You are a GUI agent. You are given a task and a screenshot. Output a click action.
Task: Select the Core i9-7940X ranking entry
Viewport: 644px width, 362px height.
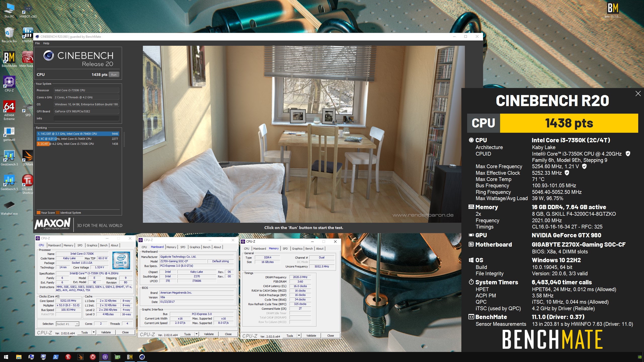point(78,134)
